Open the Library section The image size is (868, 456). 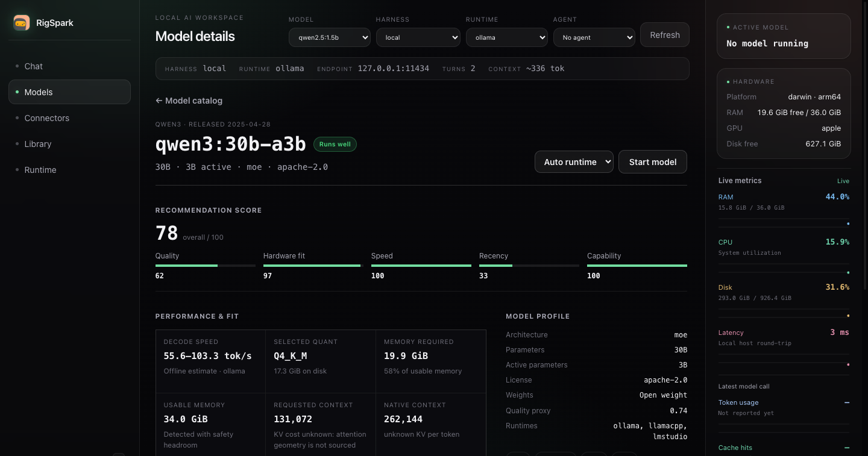tap(69, 144)
